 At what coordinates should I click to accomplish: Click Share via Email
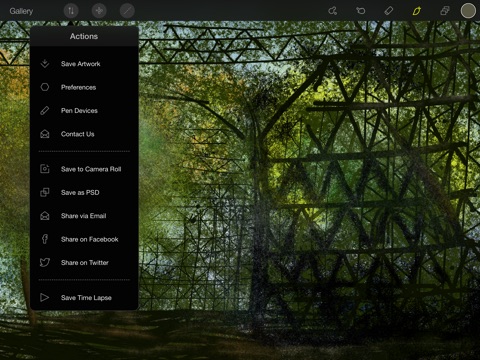click(84, 216)
